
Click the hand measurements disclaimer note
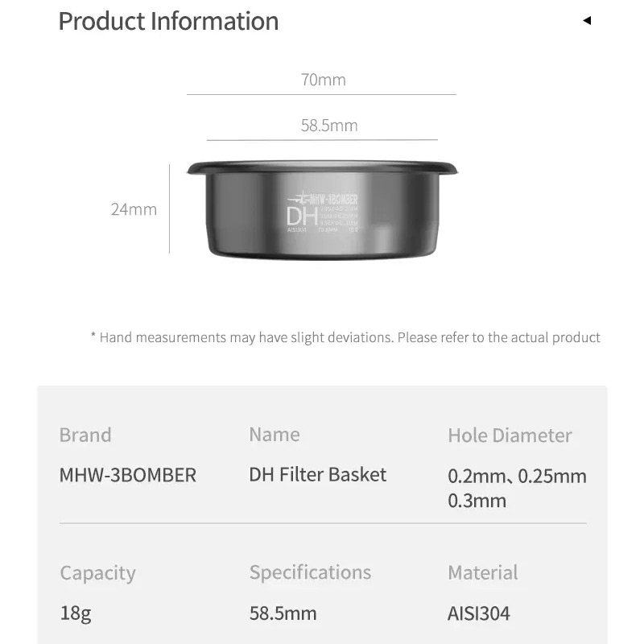(345, 337)
